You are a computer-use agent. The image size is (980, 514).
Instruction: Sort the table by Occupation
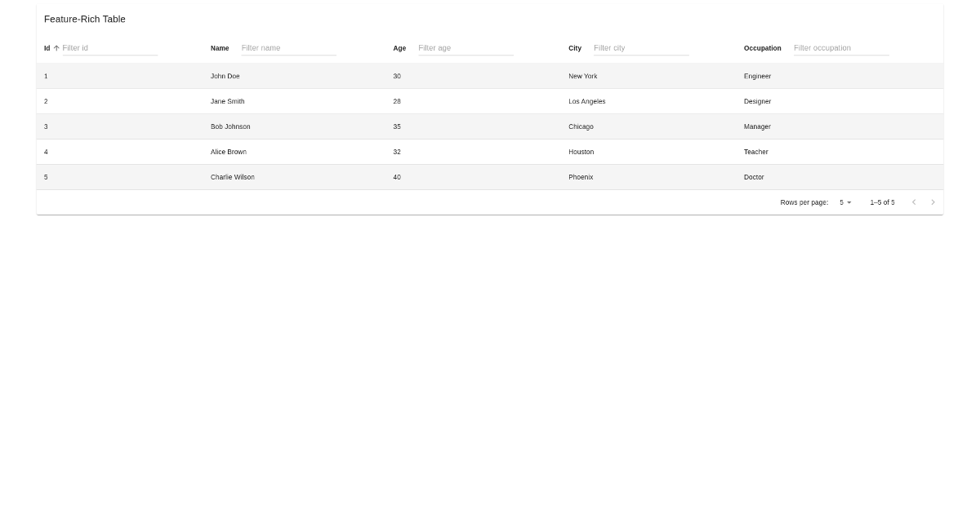[762, 48]
